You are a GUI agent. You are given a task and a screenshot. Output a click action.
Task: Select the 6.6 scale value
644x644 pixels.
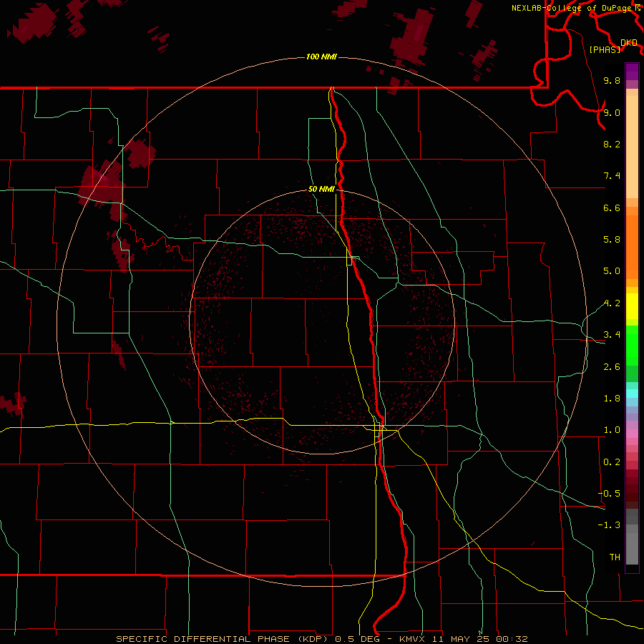tap(612, 208)
